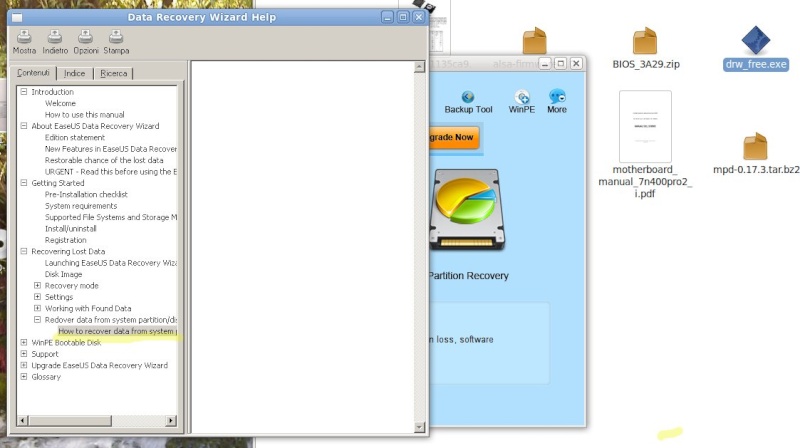Expand the Recovery mode node
Image resolution: width=800 pixels, height=448 pixels.
(x=37, y=285)
